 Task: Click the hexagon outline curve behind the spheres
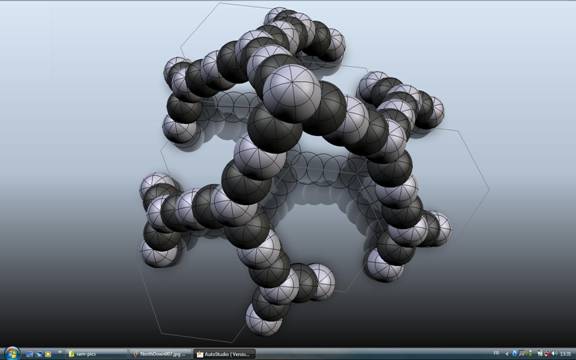pos(478,165)
